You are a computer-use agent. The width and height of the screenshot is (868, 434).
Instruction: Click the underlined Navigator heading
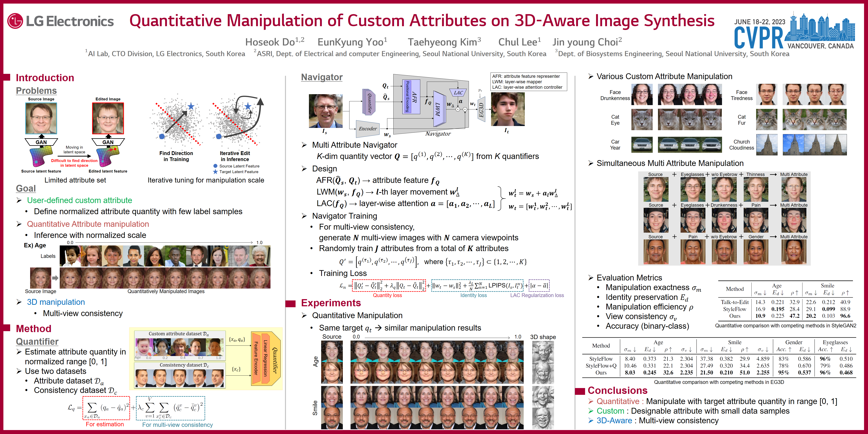pos(322,77)
